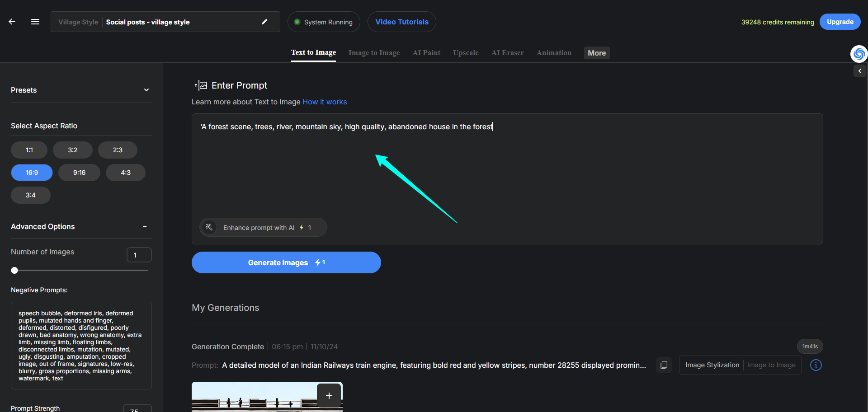Collapse the Advanced Options section
This screenshot has height=412, width=868.
tap(145, 226)
